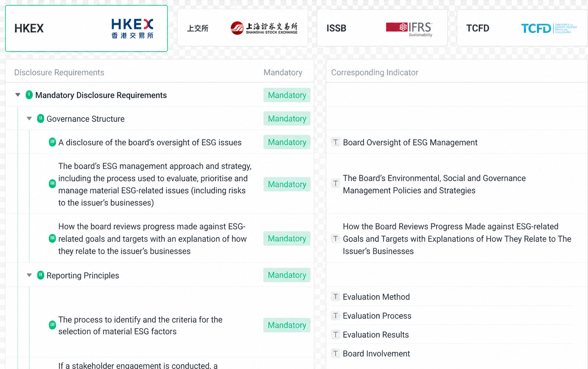Image resolution: width=588 pixels, height=369 pixels.
Task: Open 'Board Oversight of ESG Management' indicator
Action: click(410, 142)
